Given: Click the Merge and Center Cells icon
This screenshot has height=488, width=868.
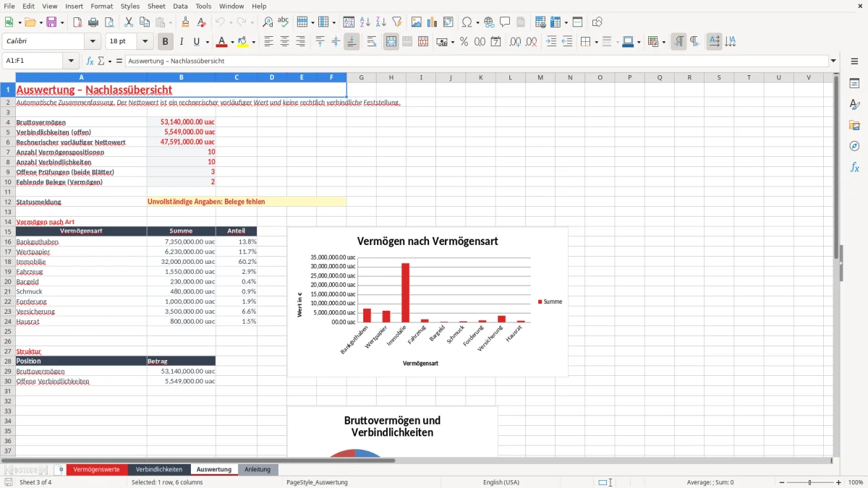Looking at the screenshot, I should 391,42.
